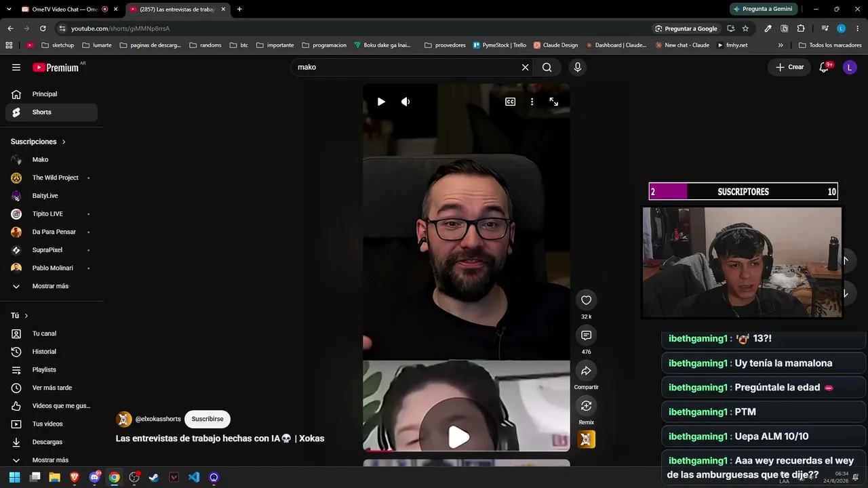Open the Short's three-dot more options

point(532,102)
